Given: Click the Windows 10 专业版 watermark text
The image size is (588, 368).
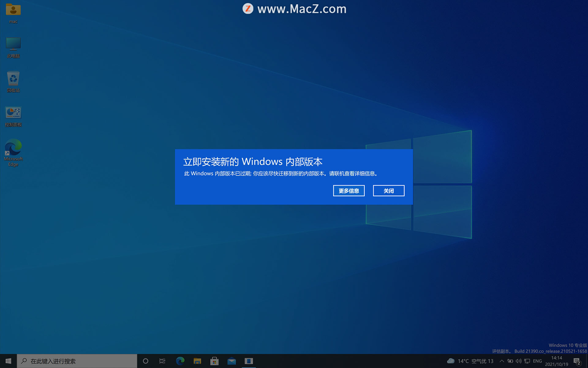Looking at the screenshot, I should coord(568,345).
